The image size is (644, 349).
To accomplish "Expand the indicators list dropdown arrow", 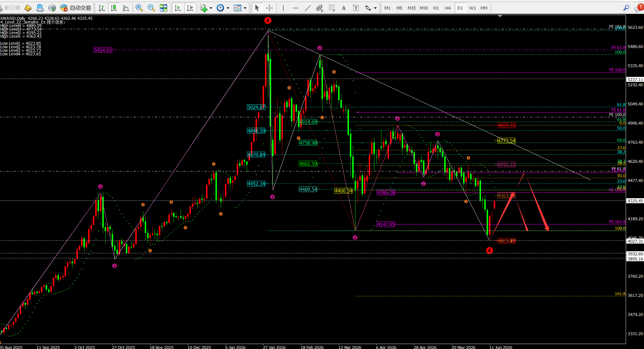I will [x=211, y=8].
